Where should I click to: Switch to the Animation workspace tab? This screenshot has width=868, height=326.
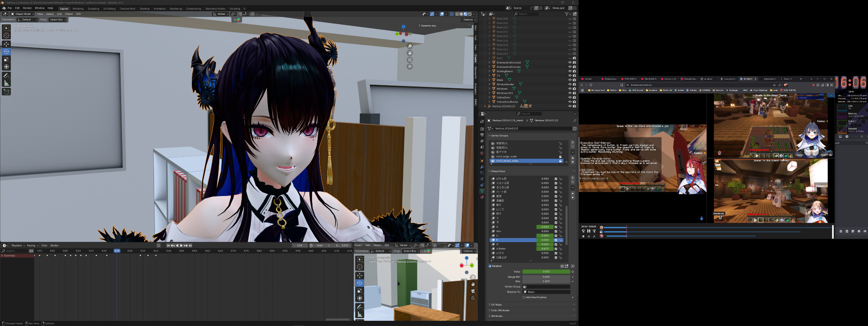click(x=159, y=9)
